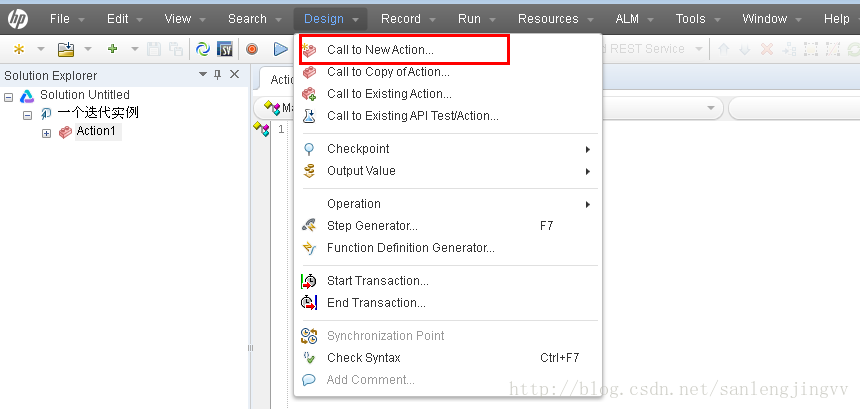The height and width of the screenshot is (409, 860).
Task: Choose Start Transaction menu entry
Action: 377,281
